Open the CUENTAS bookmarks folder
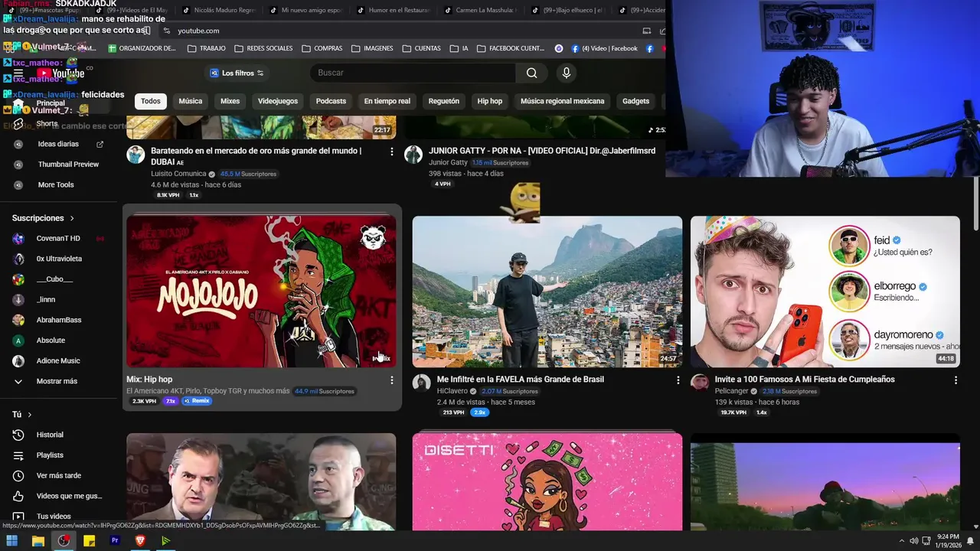 point(422,48)
